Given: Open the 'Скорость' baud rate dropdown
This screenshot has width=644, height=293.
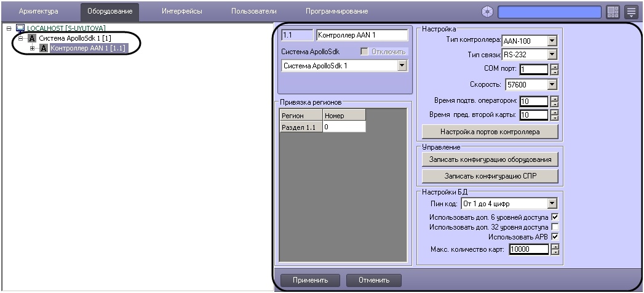Looking at the screenshot, I should pyautogui.click(x=552, y=84).
